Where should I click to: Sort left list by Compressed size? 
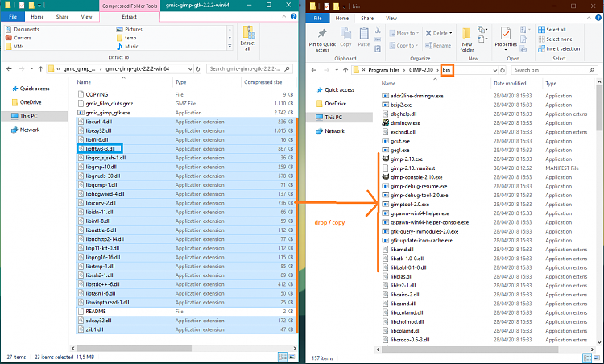pyautogui.click(x=263, y=82)
